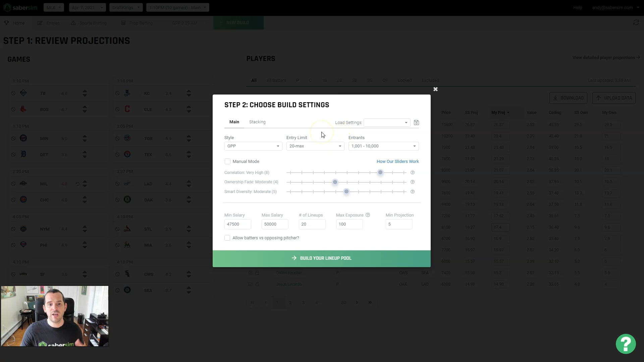The image size is (644, 362).
Task: Click the Correlation slider handle
Action: click(x=380, y=173)
